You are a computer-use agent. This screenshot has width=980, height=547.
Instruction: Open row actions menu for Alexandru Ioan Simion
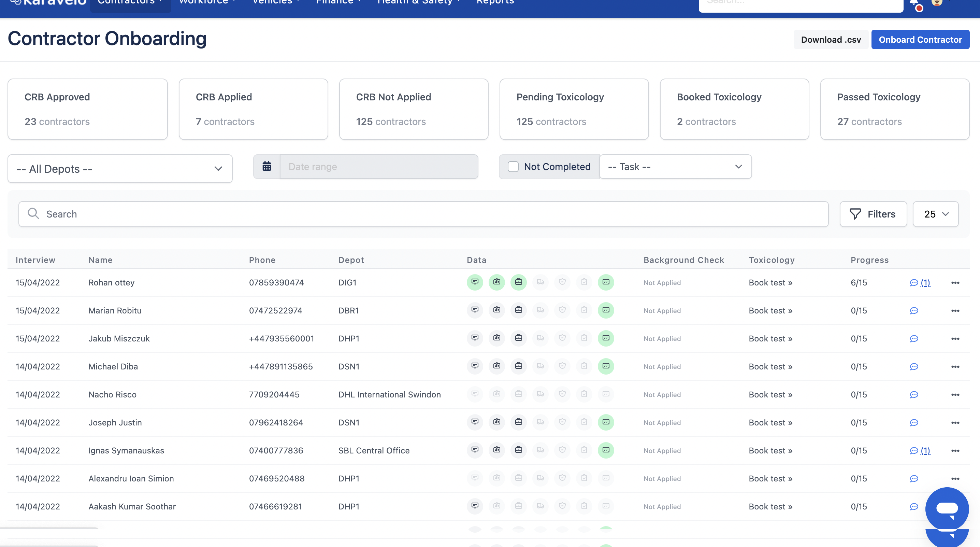(955, 478)
